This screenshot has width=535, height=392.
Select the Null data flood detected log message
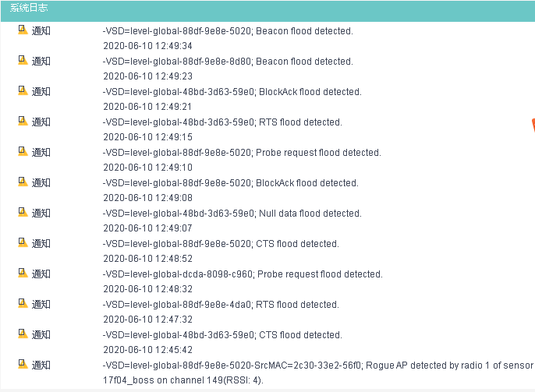point(232,214)
